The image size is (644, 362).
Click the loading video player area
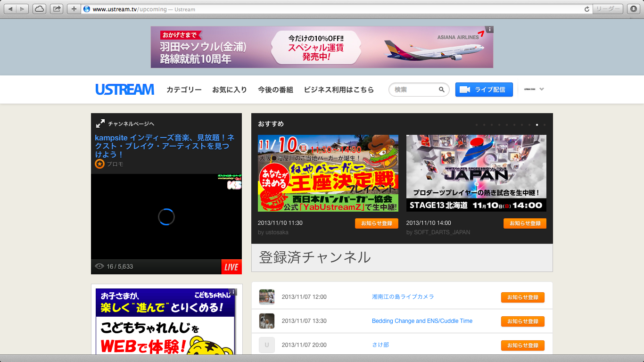(166, 217)
